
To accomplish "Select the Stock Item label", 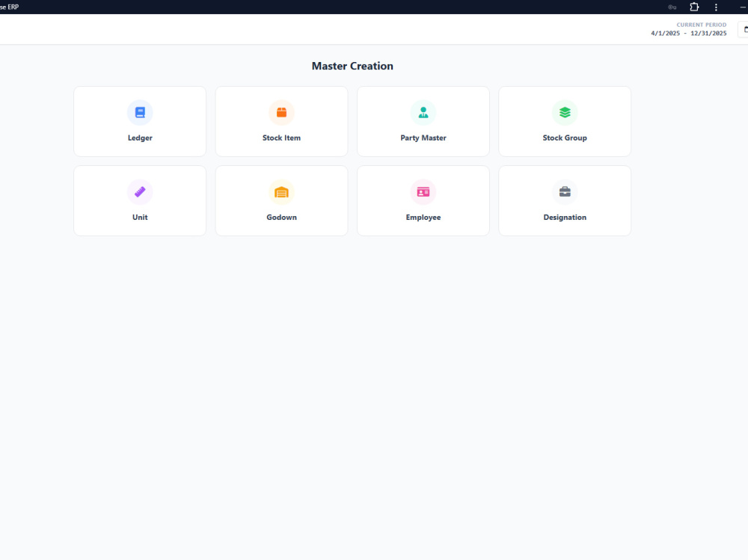I will (281, 138).
